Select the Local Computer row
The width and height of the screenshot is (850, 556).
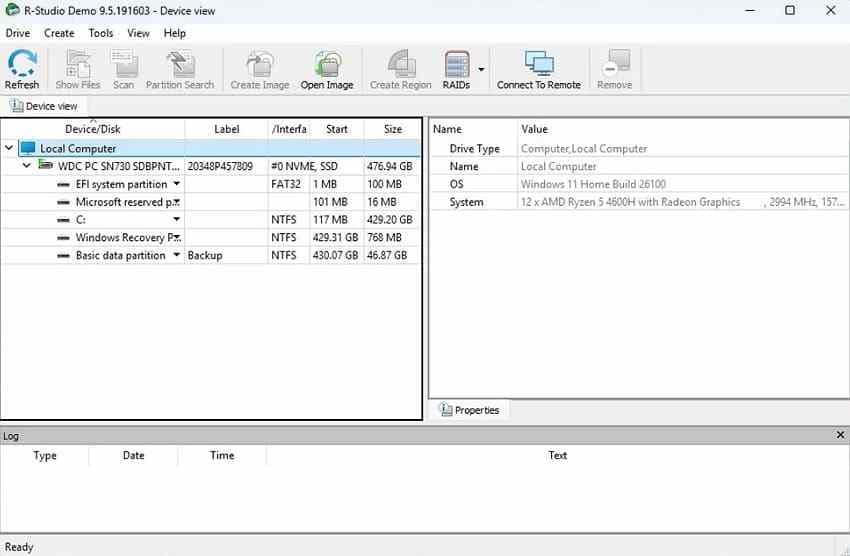coord(211,148)
